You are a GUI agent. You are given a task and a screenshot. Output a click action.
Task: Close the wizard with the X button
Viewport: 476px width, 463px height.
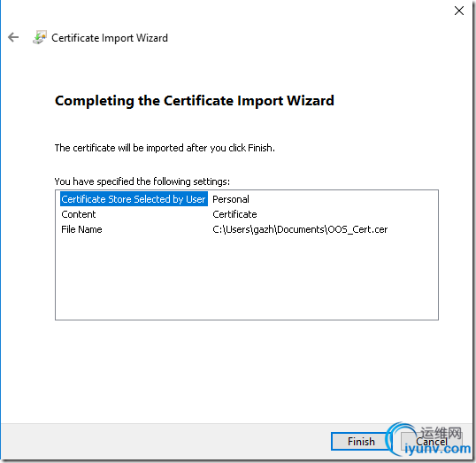click(x=458, y=11)
